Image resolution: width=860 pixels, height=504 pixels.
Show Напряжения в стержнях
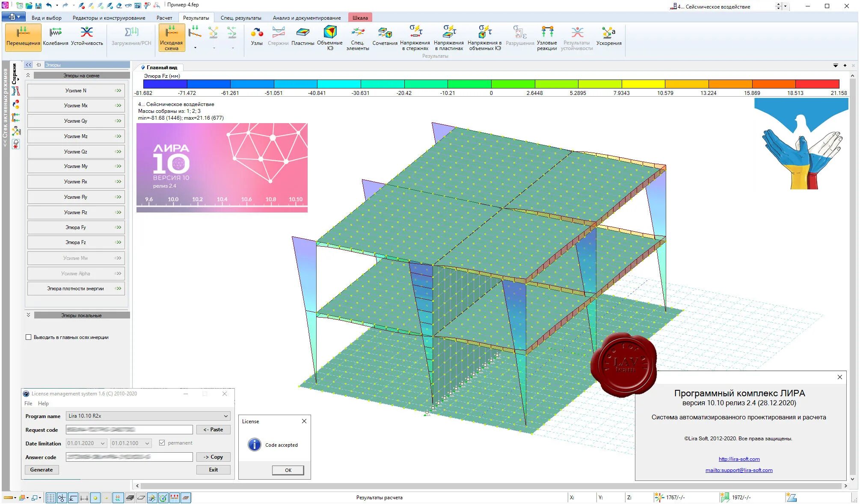coord(415,38)
